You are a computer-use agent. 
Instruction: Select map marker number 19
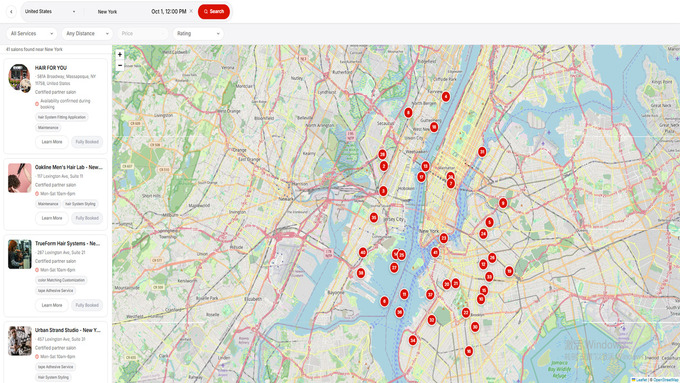(509, 272)
